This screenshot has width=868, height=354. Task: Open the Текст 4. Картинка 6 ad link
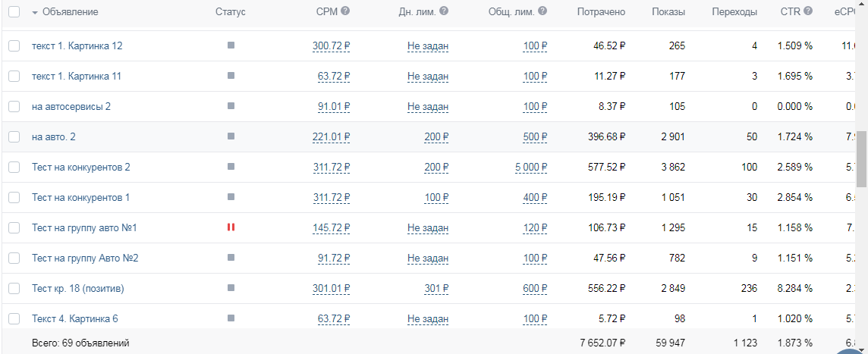click(x=74, y=318)
